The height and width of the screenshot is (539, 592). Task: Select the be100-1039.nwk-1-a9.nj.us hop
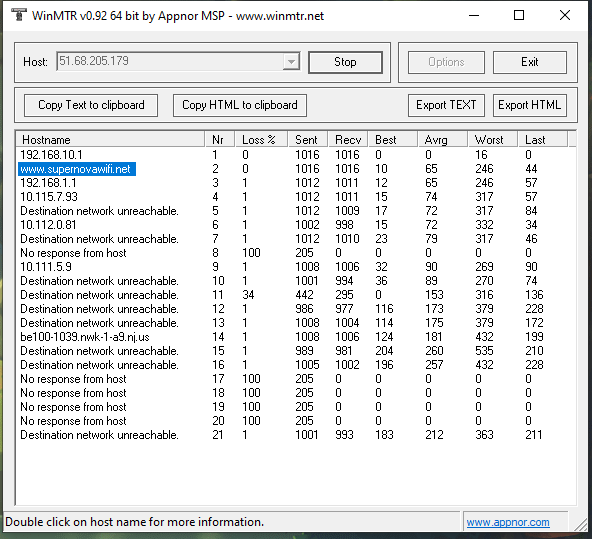coord(85,337)
